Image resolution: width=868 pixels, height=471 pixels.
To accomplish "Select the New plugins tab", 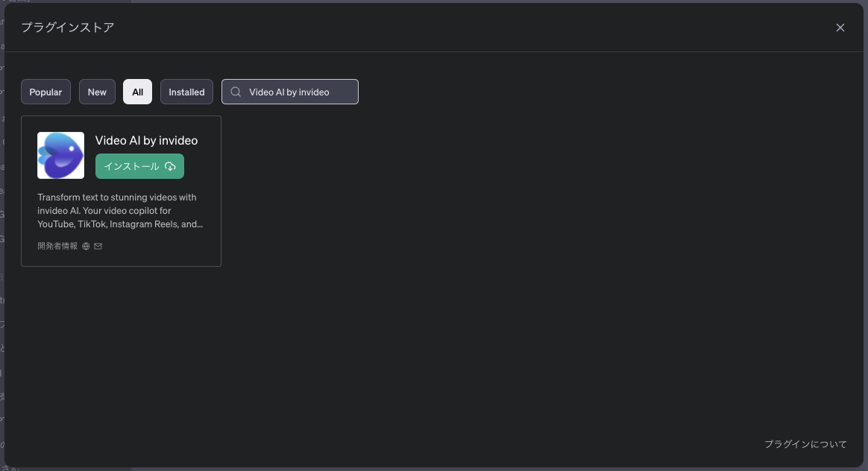I will (x=97, y=92).
